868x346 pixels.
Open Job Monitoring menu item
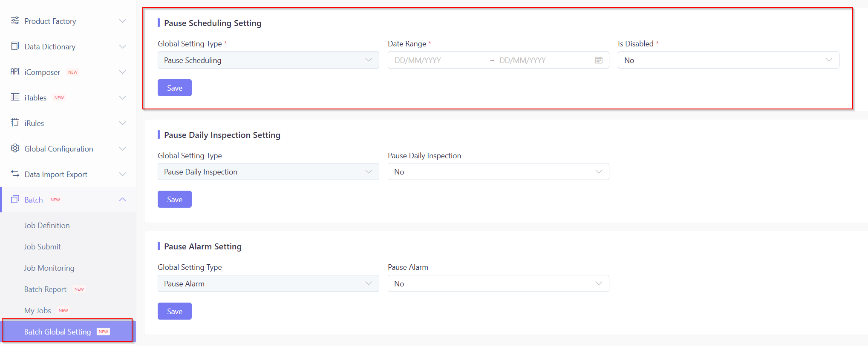tap(49, 268)
